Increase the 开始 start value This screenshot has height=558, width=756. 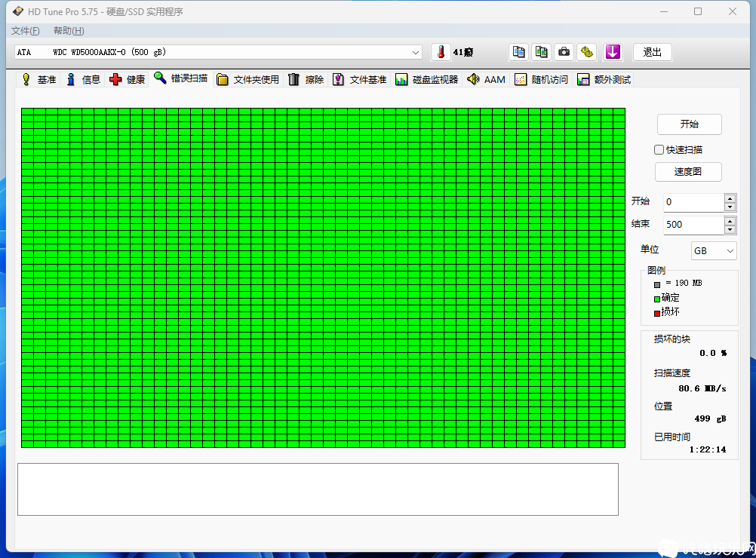[x=730, y=198]
